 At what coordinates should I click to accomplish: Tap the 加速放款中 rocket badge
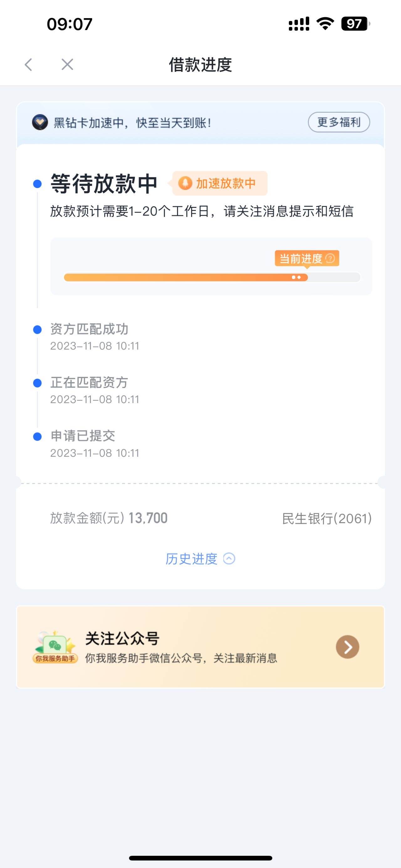[x=220, y=183]
